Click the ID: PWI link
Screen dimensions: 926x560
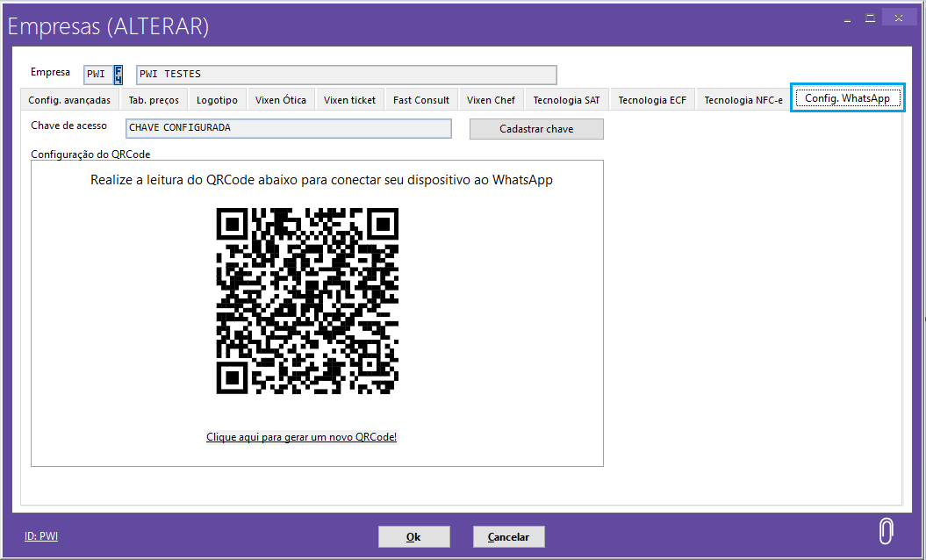point(41,535)
